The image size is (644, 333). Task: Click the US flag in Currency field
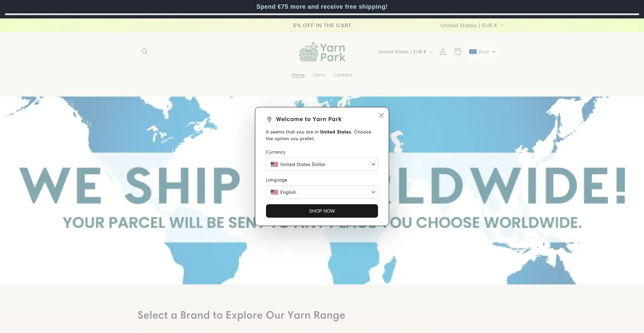[274, 164]
